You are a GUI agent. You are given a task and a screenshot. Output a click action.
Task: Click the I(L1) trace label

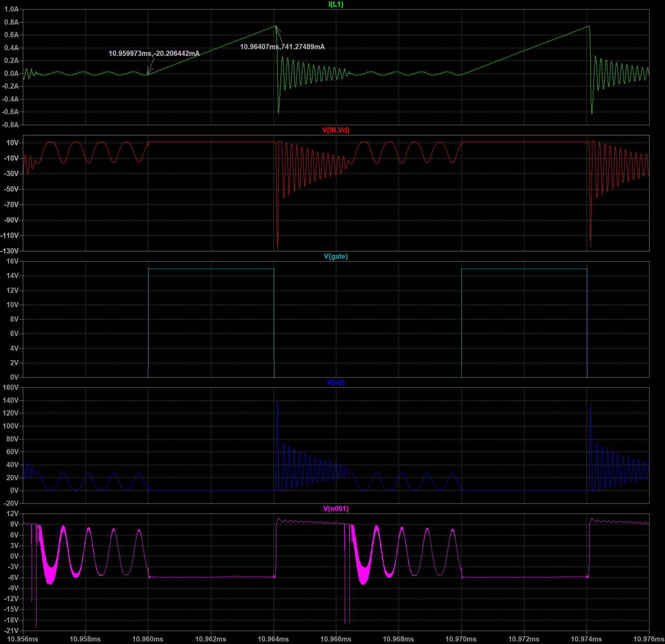click(336, 4)
